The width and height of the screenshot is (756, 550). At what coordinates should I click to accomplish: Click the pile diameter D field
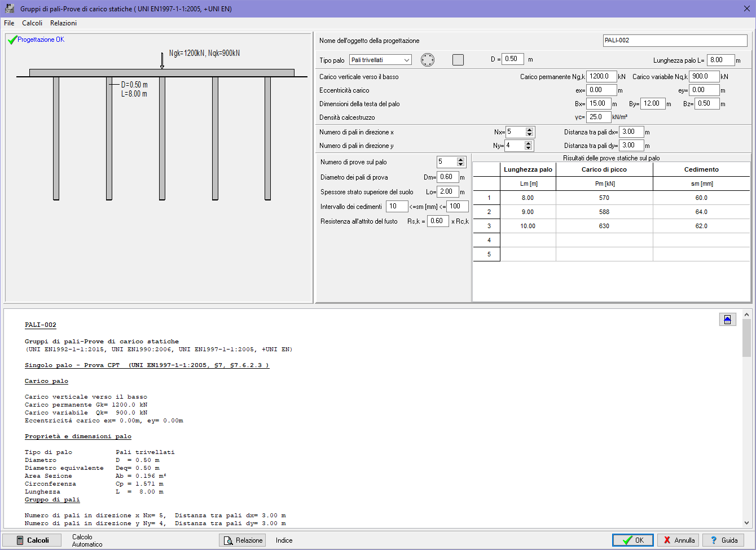(x=513, y=59)
